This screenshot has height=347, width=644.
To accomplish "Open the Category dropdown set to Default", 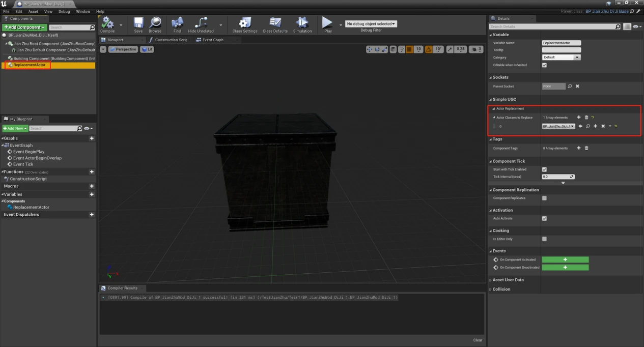I will 561,57.
